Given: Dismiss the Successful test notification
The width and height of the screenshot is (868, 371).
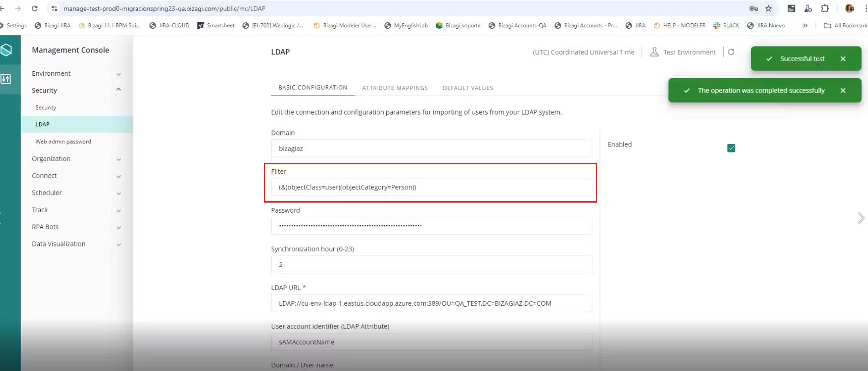Looking at the screenshot, I should pos(843,59).
